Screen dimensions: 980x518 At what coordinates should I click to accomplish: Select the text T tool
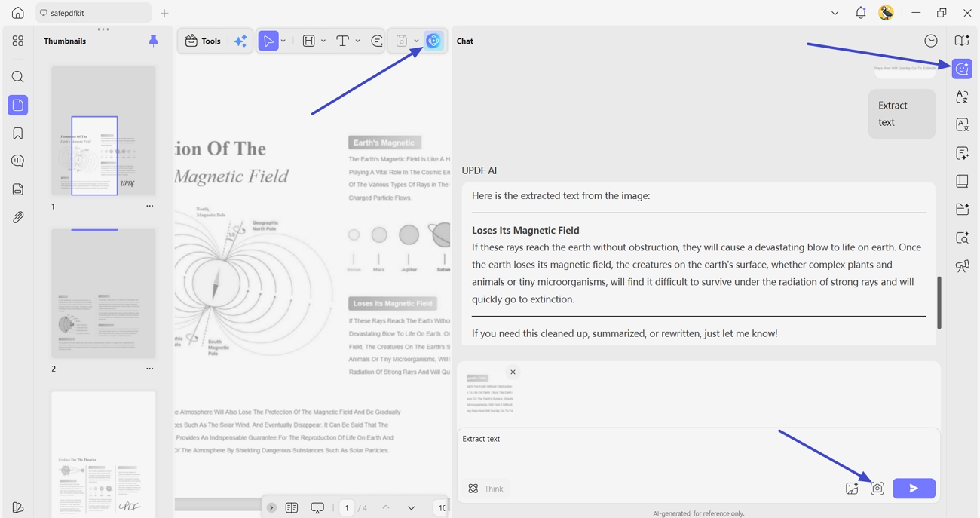tap(342, 41)
